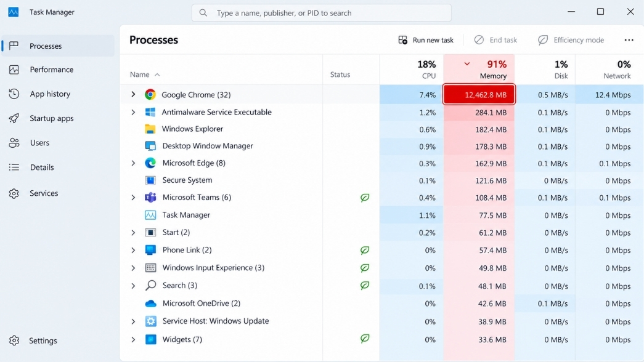Click the Startup apps rocket icon
644x362 pixels.
tap(14, 118)
